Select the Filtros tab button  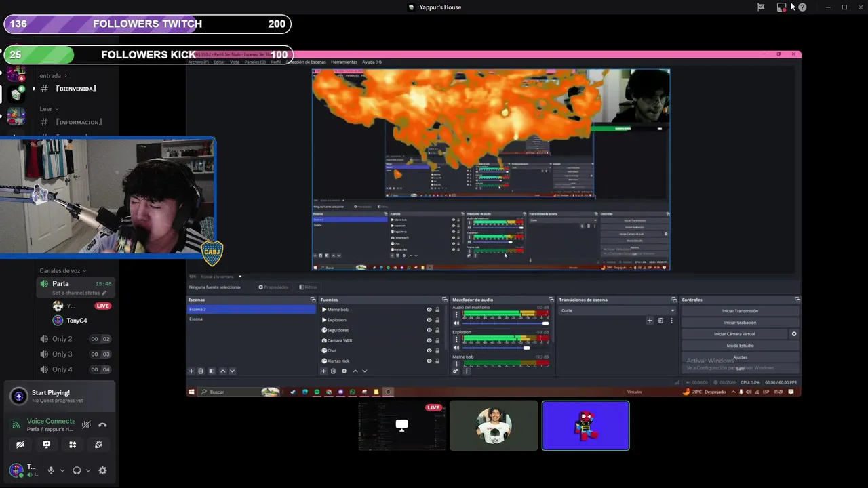pos(308,287)
